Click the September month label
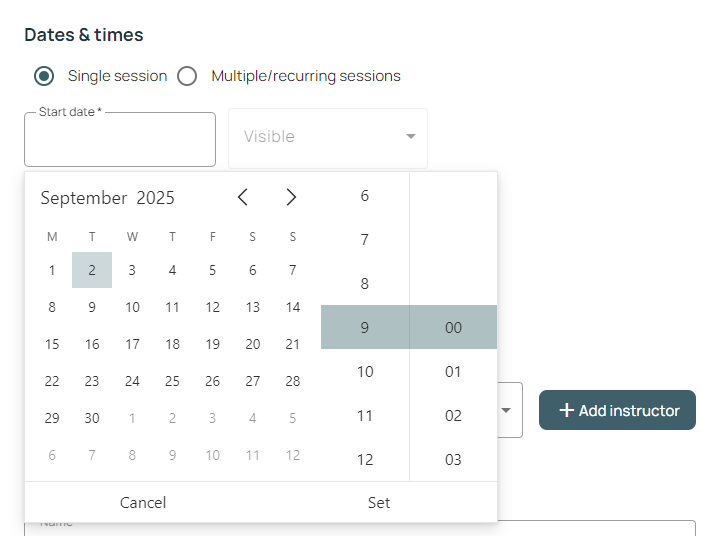The height and width of the screenshot is (536, 701). click(x=83, y=198)
